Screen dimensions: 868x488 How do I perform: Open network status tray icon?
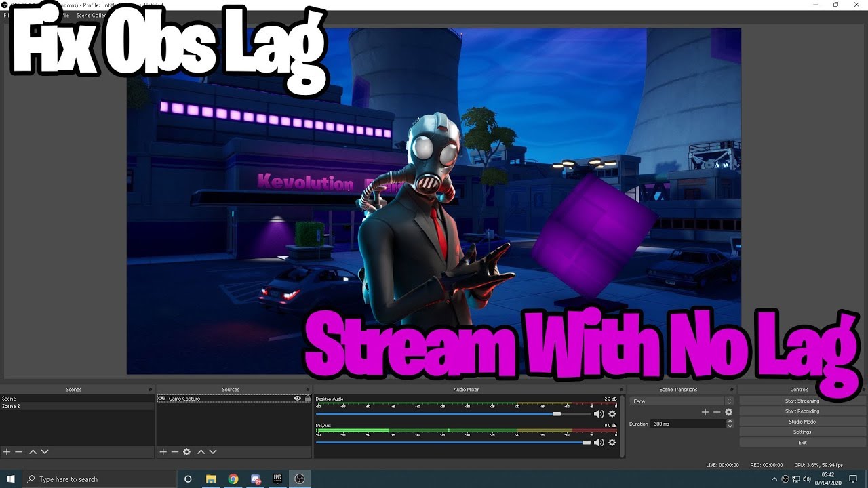pos(796,479)
